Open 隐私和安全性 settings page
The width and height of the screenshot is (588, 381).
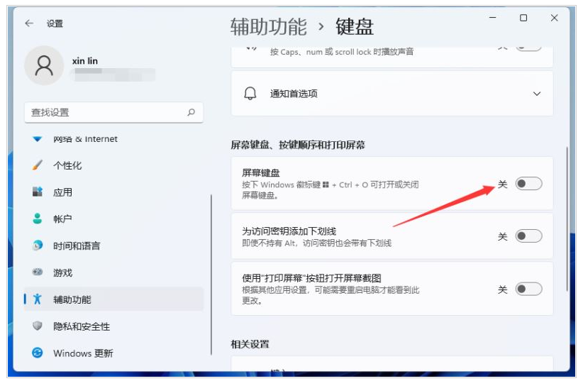[x=81, y=326]
